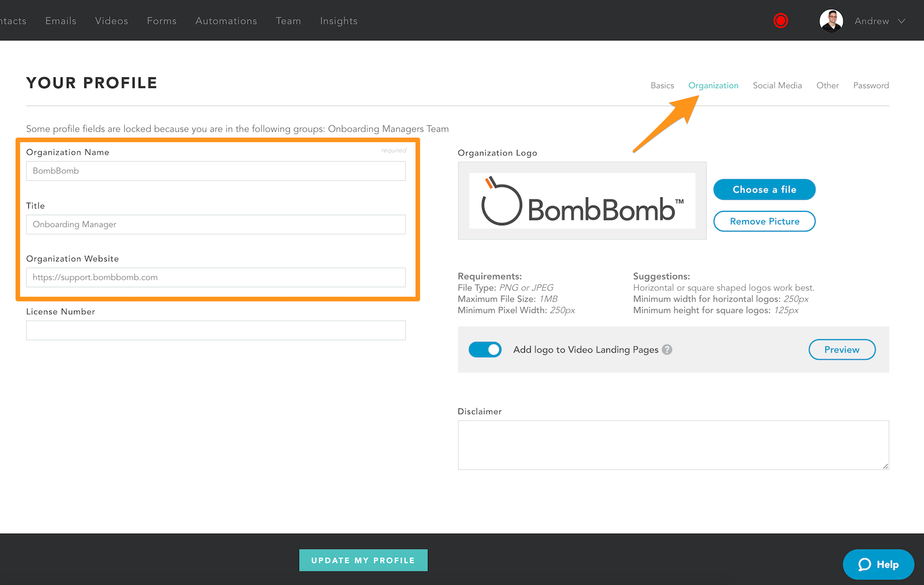Click the BombBomb organization logo preview
Viewport: 924px width, 585px height.
pos(582,201)
